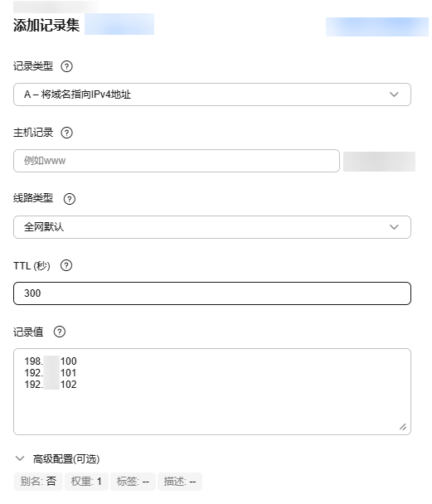Collapse the 高级配置(可选) chevron
Image resolution: width=432 pixels, height=504 pixels.
(20, 458)
